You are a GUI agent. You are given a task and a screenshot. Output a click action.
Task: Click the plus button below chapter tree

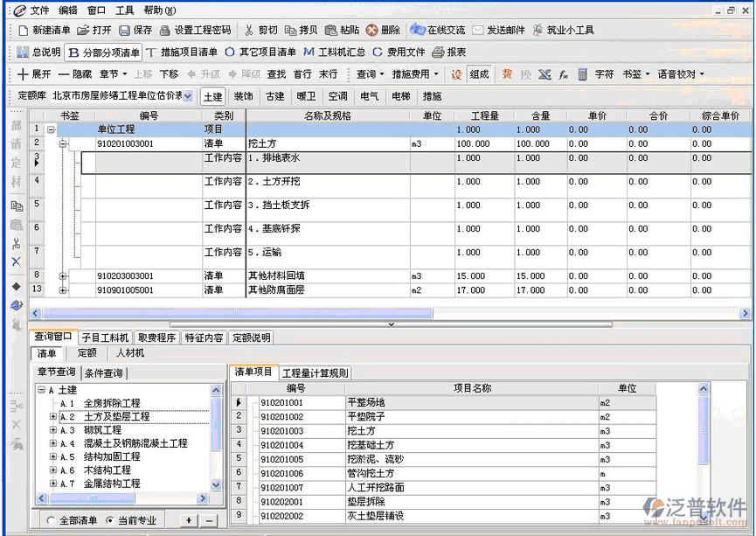190,520
